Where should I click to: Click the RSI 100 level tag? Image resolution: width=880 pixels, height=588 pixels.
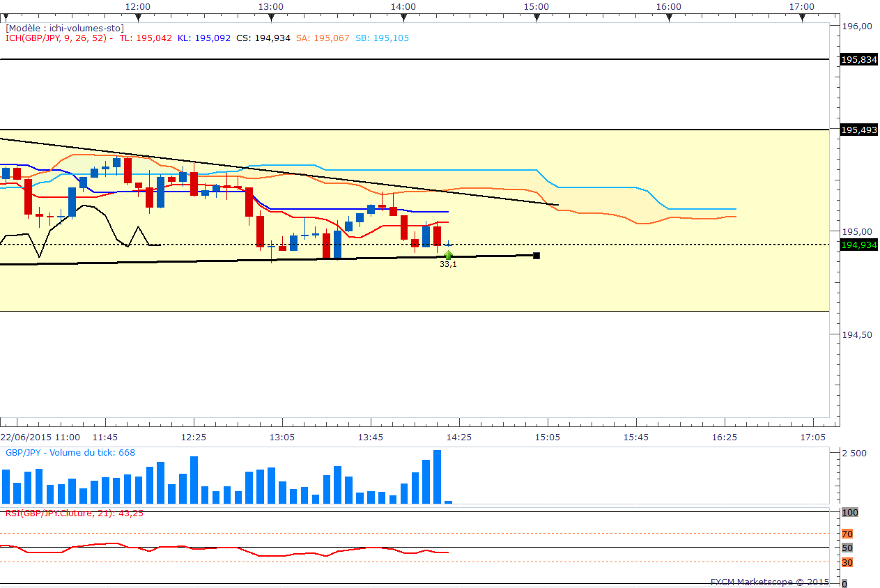pos(850,512)
